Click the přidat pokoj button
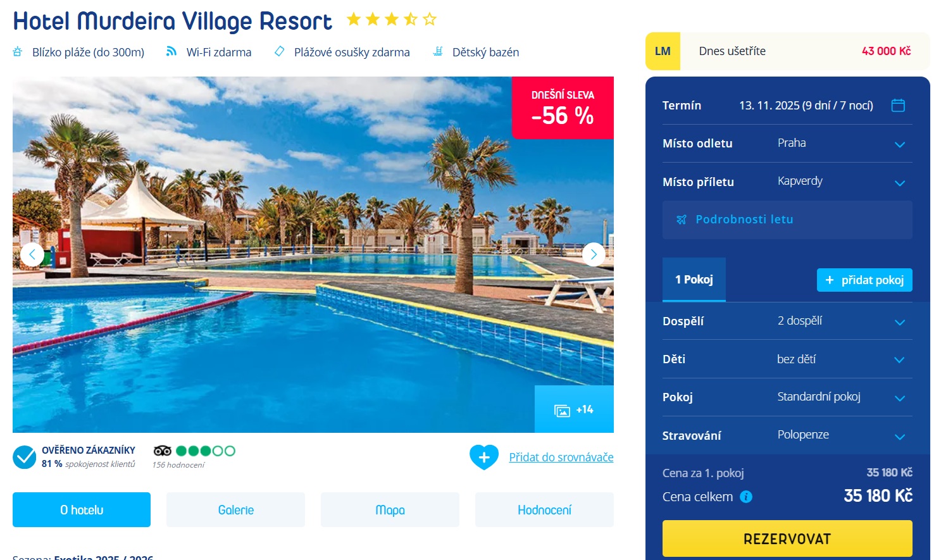 (x=864, y=280)
